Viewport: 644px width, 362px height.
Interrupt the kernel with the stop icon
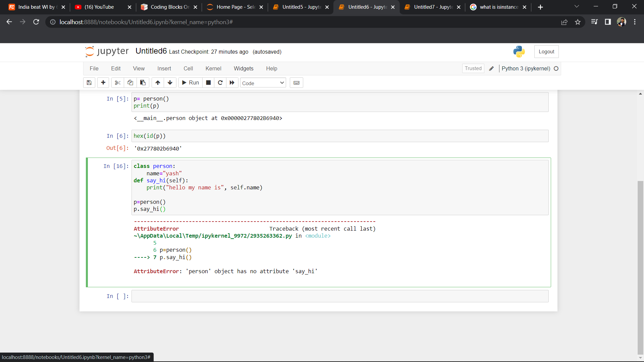pyautogui.click(x=208, y=83)
